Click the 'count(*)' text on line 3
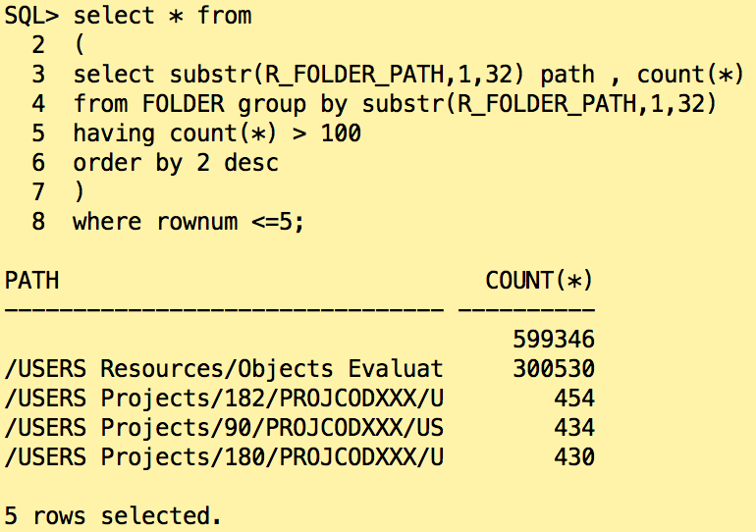 pyautogui.click(x=690, y=75)
